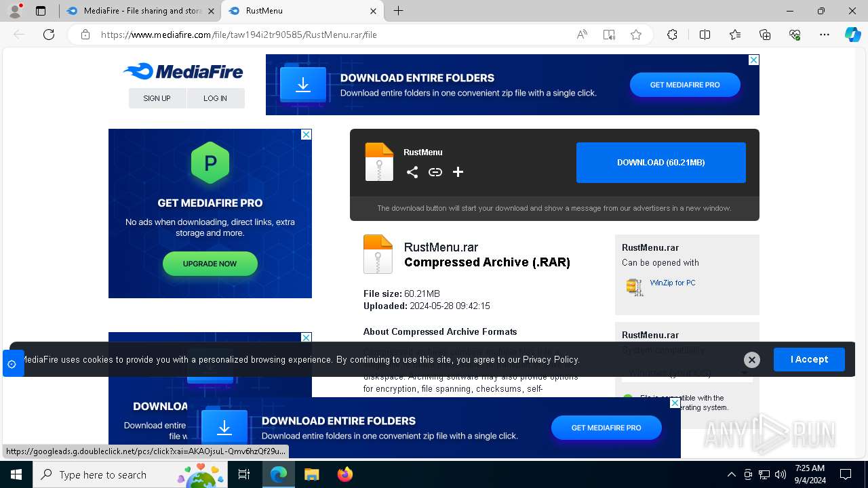Image resolution: width=868 pixels, height=488 pixels.
Task: Open Browser essentials icon
Action: (795, 35)
